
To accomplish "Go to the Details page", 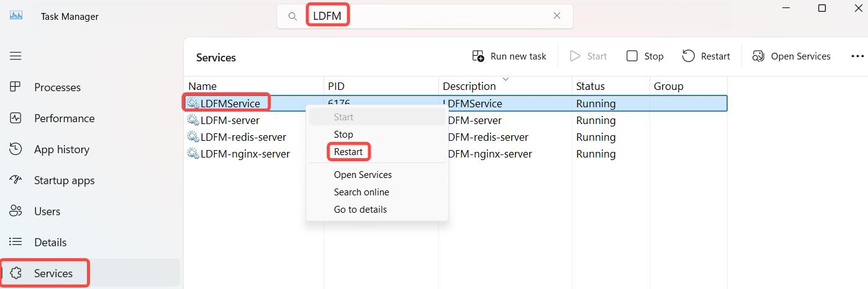I will point(50,242).
